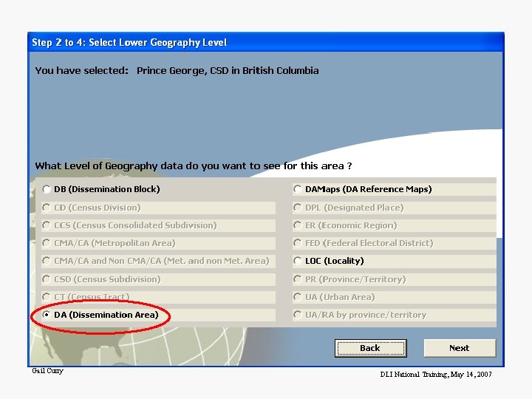Click the 'Gail Curry' author text

click(x=47, y=371)
